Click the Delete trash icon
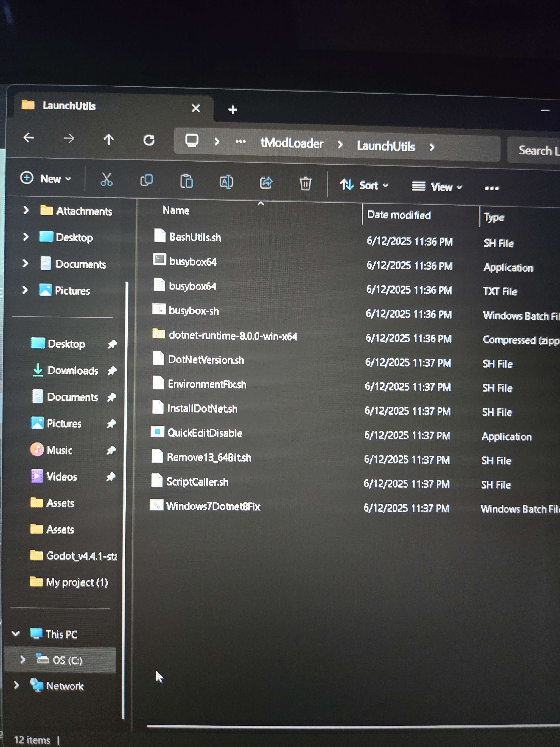This screenshot has height=747, width=560. click(x=306, y=184)
